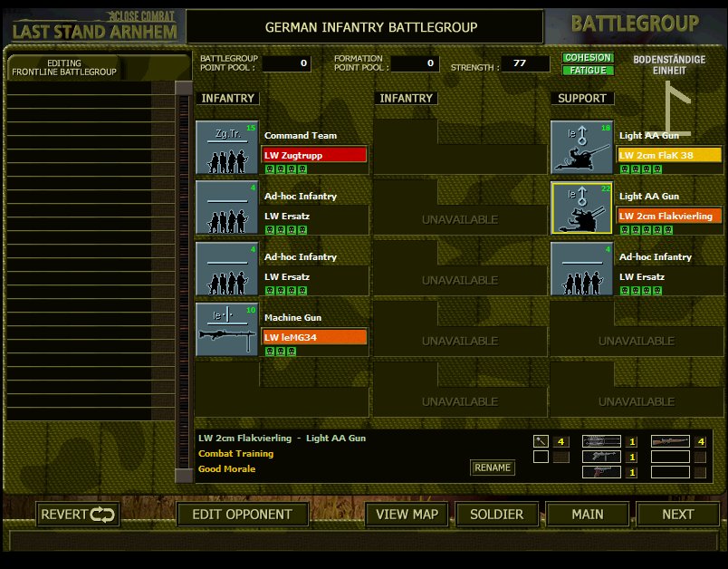The height and width of the screenshot is (569, 728).
Task: Click the submachine gun count 1
Action: point(632,457)
